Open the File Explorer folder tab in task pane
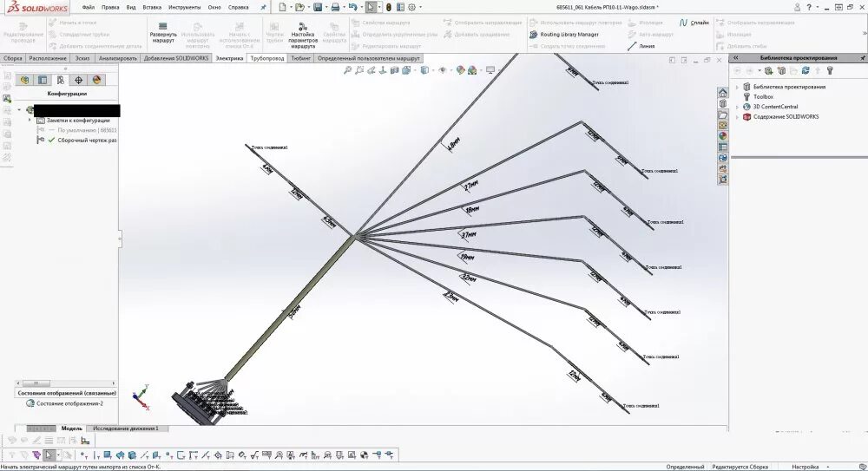Screen dimensions: 868x471 point(722,114)
